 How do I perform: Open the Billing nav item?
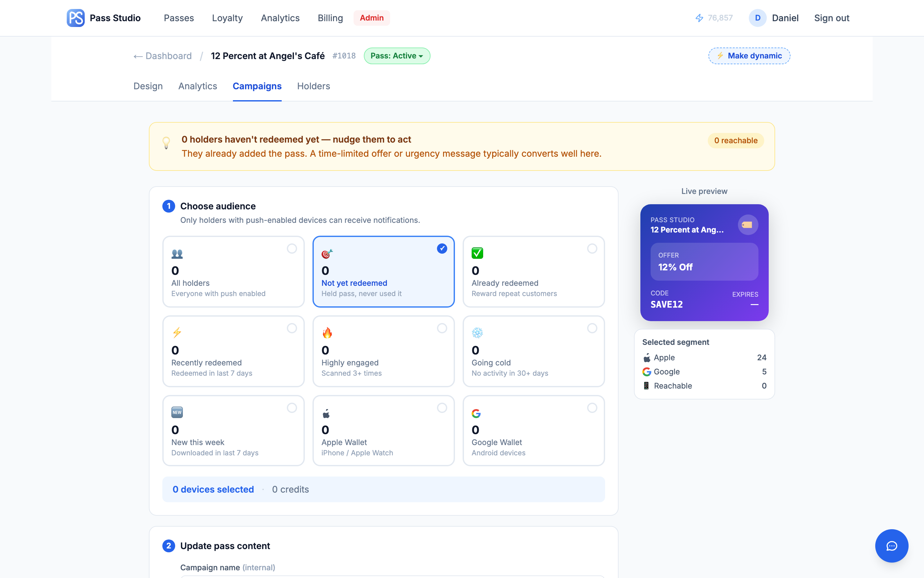(330, 18)
